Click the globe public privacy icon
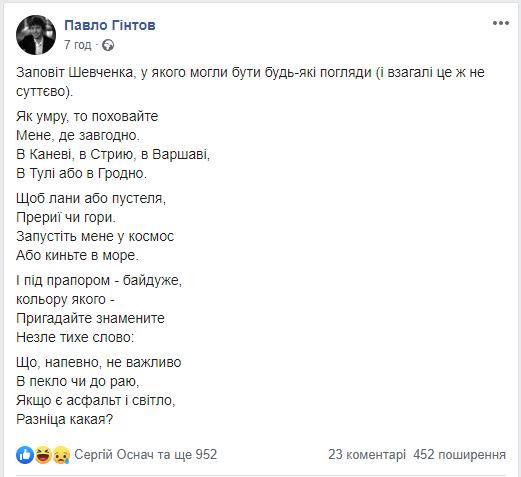 pyautogui.click(x=108, y=45)
